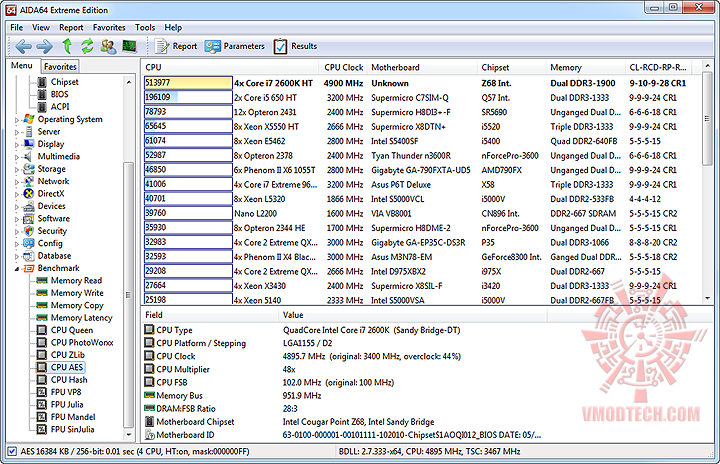Click the 78793 result bar

[188, 112]
